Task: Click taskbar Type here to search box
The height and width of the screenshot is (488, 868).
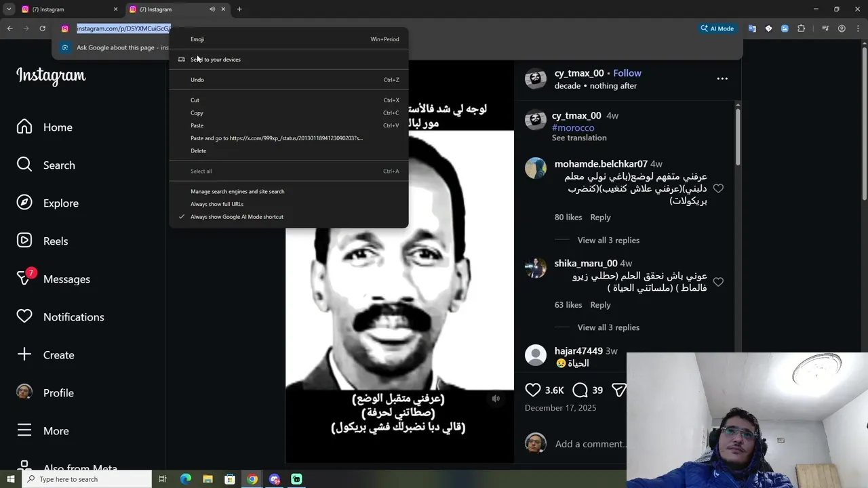Action: (87, 479)
